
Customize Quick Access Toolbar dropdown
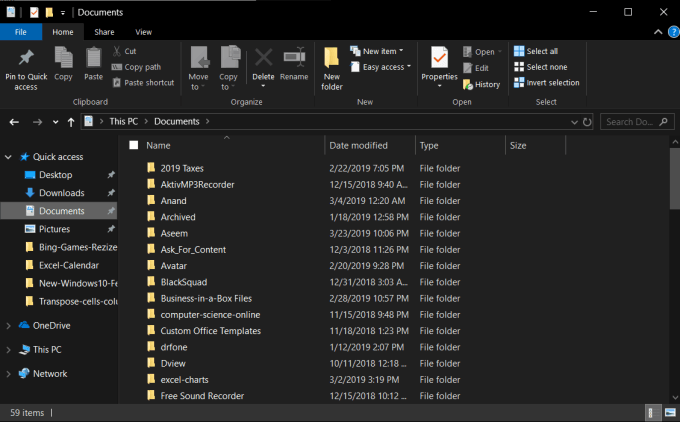point(63,13)
